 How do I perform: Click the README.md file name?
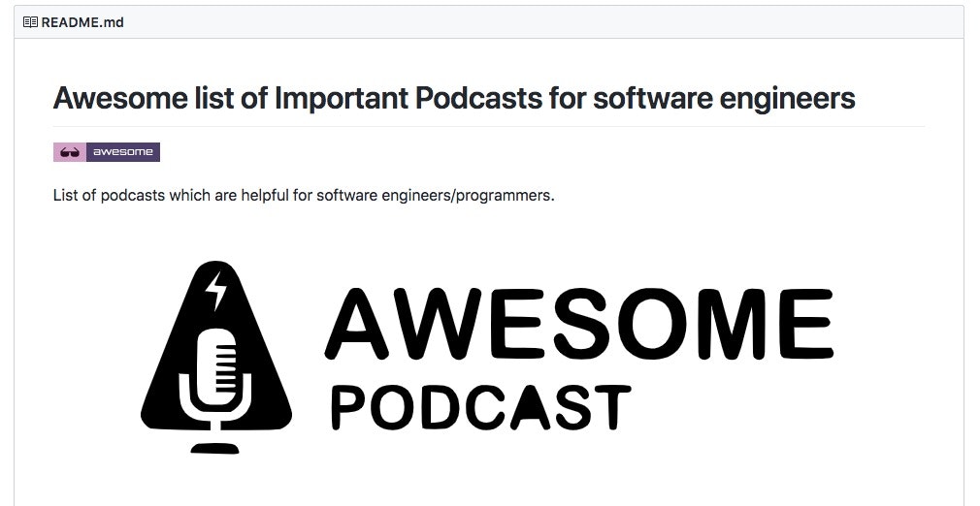[82, 22]
